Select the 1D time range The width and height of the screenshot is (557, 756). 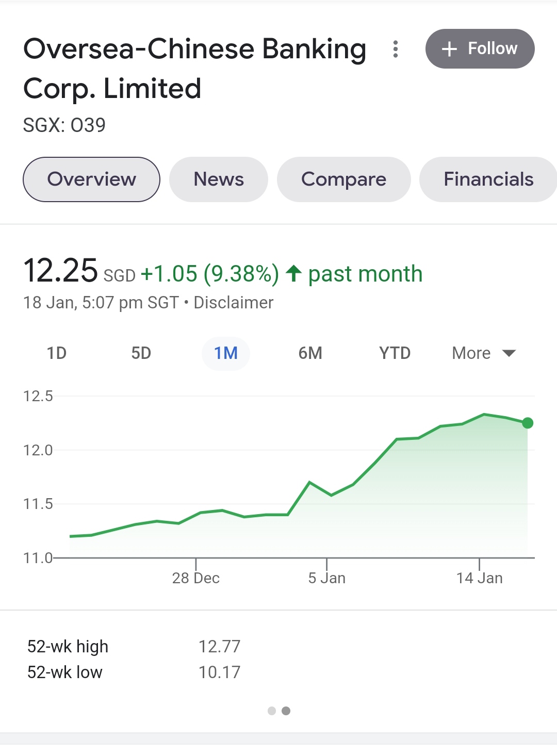[57, 353]
